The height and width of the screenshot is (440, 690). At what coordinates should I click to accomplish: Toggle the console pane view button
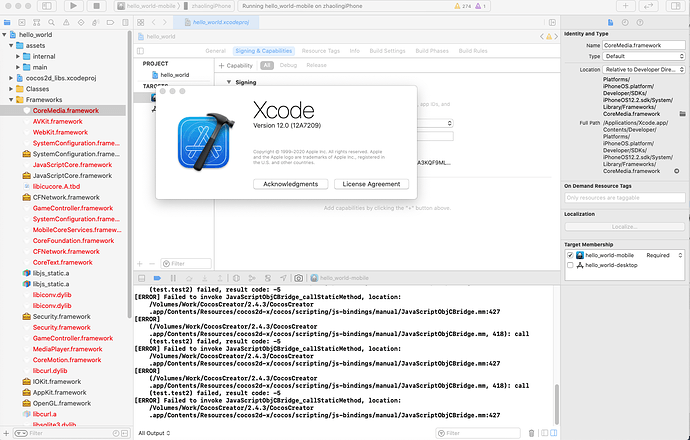(x=554, y=433)
